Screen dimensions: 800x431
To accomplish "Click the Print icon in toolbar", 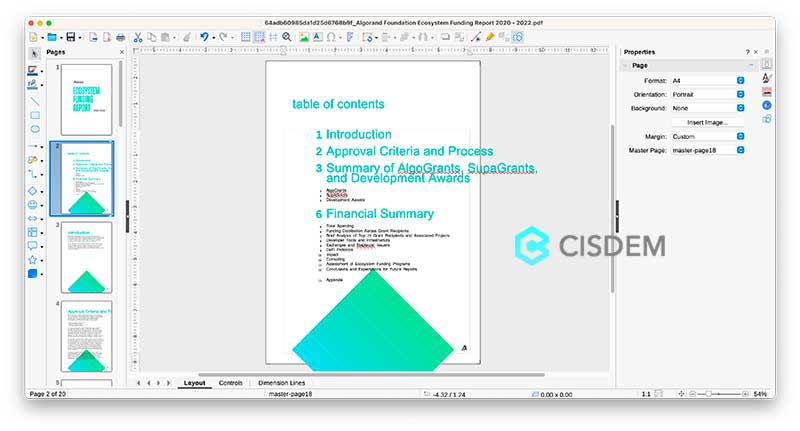I will click(121, 37).
